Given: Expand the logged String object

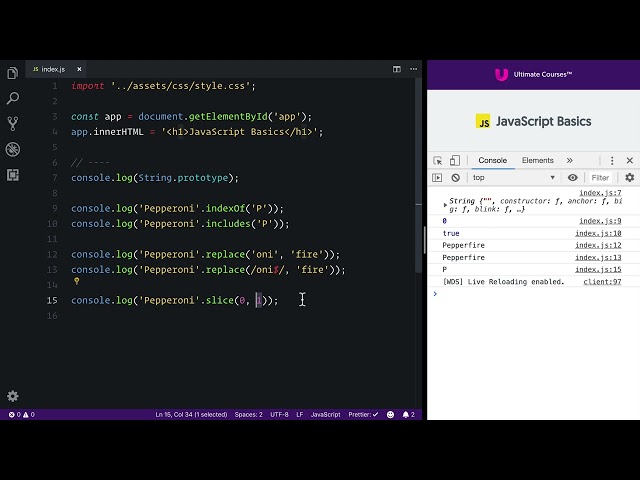Looking at the screenshot, I should [x=445, y=205].
